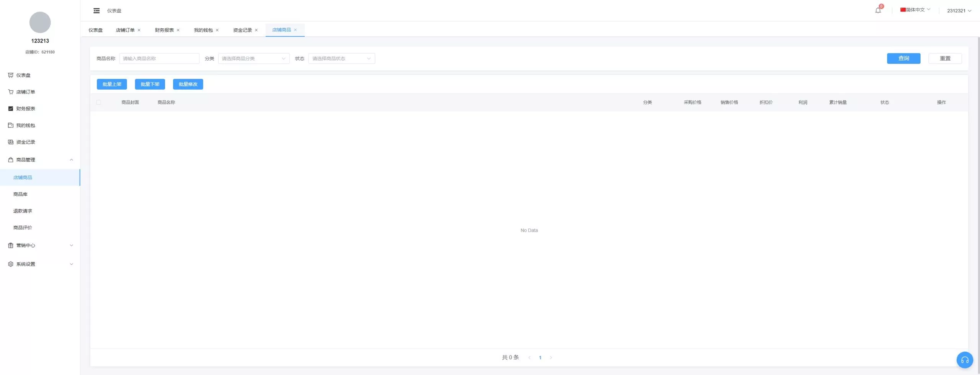The height and width of the screenshot is (375, 980).
Task: Collapse the 商品管理 sidebar section
Action: click(40, 160)
